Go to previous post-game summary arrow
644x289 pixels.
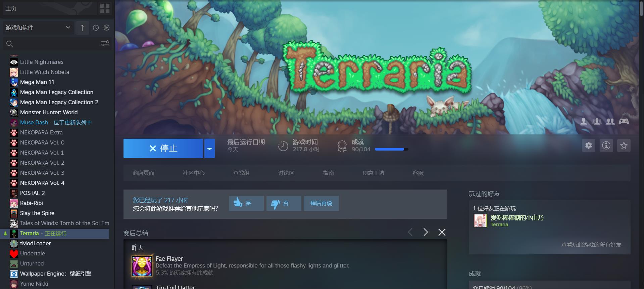click(410, 232)
